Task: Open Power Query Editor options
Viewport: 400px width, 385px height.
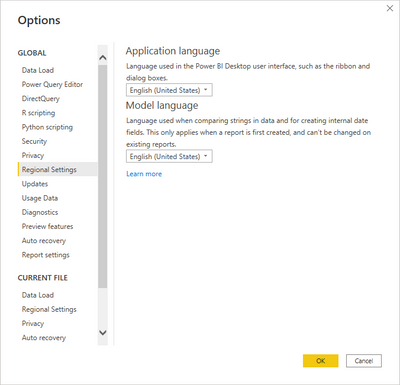Action: (52, 85)
